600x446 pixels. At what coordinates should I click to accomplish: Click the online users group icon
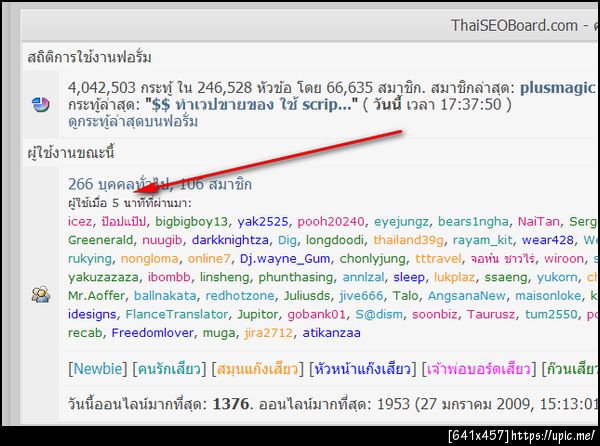point(41,295)
